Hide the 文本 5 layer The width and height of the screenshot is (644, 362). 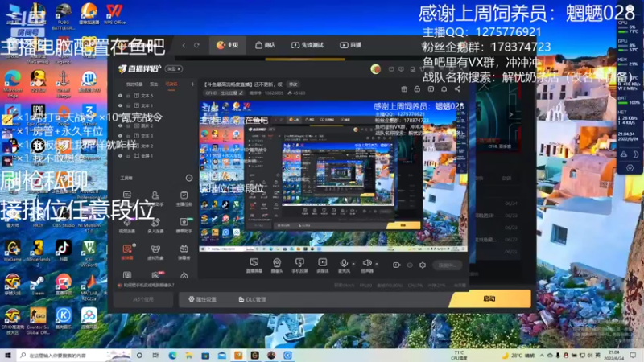tap(120, 96)
